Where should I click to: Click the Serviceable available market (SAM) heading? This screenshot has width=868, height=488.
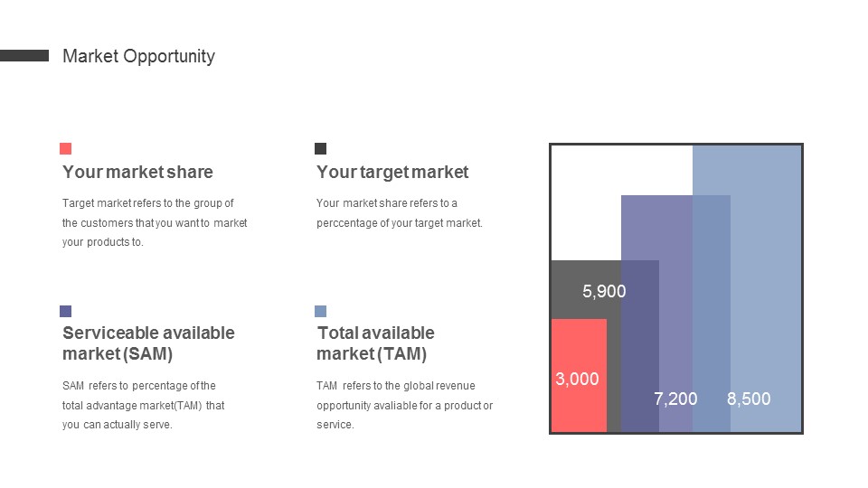point(148,343)
